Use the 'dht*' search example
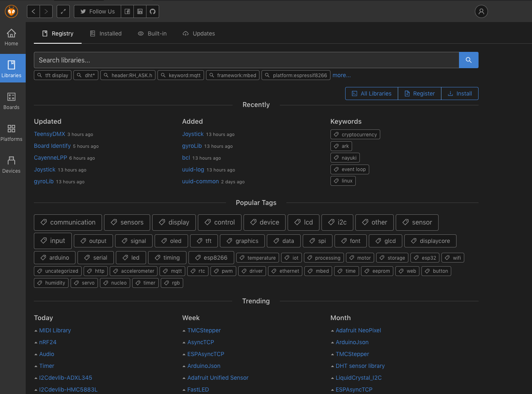This screenshot has height=394, width=532. 86,76
